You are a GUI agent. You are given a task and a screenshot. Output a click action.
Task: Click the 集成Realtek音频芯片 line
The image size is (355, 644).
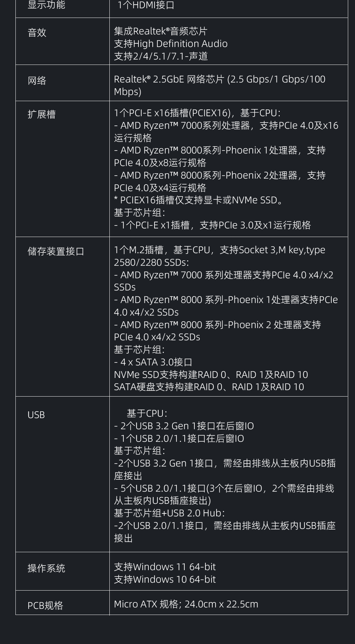(x=161, y=31)
